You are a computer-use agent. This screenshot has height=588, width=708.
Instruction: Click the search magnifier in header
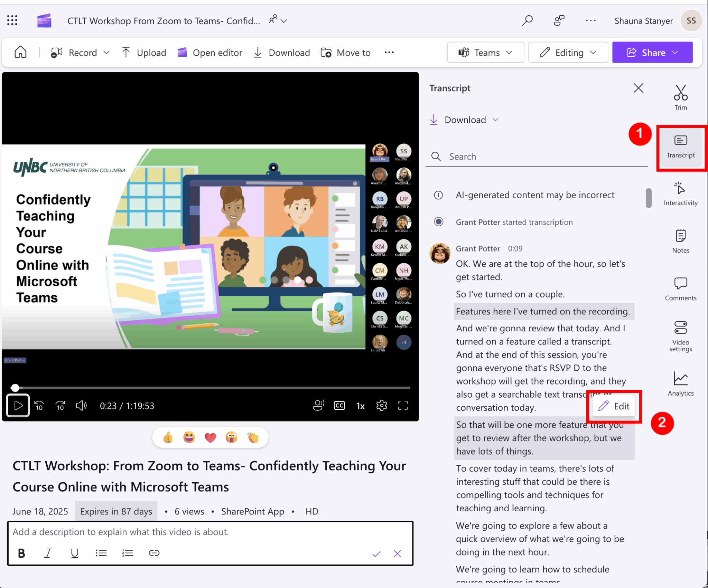point(527,20)
